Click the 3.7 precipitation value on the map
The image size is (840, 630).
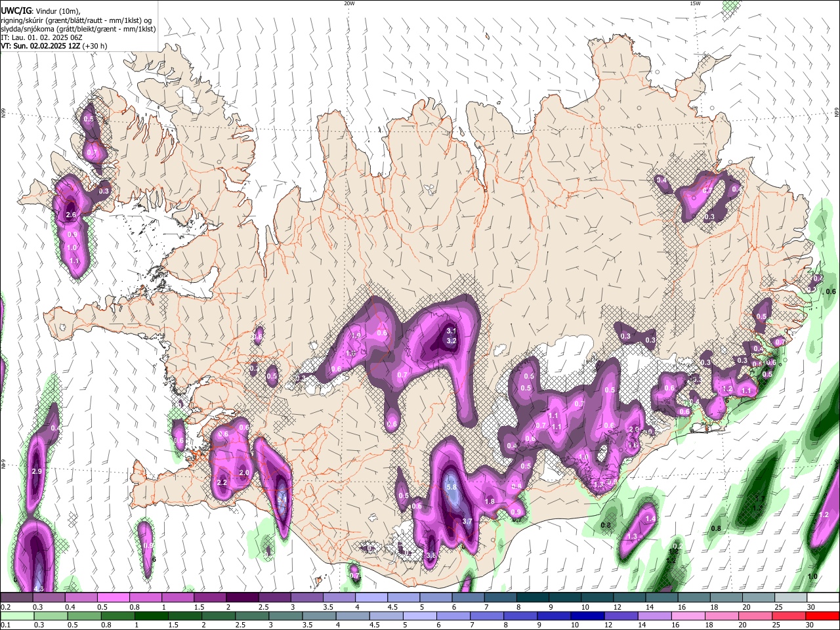pyautogui.click(x=467, y=521)
